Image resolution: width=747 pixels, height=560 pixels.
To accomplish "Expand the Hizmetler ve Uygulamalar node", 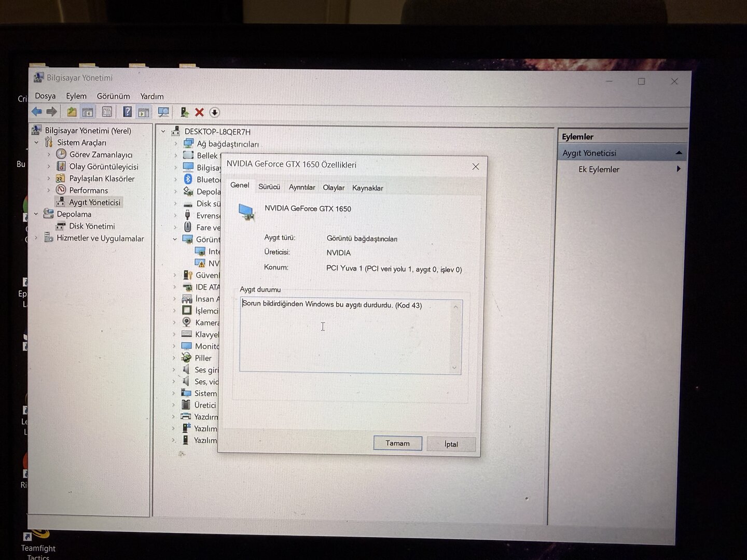I will (36, 238).
